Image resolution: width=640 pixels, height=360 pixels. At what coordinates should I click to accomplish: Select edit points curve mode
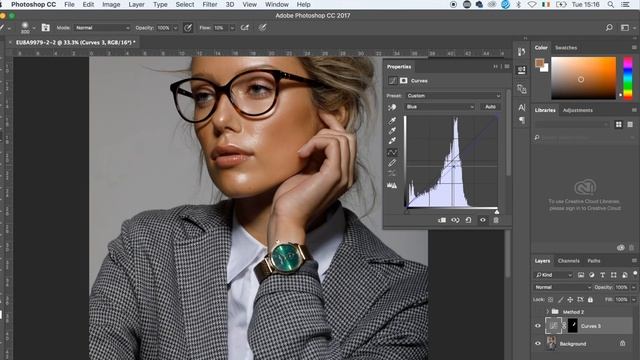click(x=392, y=152)
